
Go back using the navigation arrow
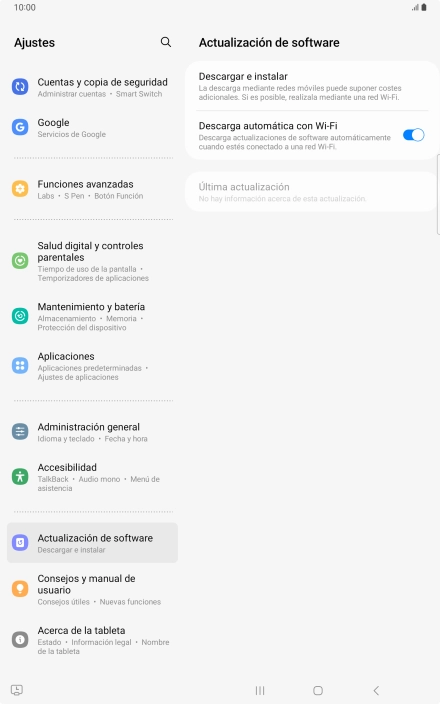[376, 690]
